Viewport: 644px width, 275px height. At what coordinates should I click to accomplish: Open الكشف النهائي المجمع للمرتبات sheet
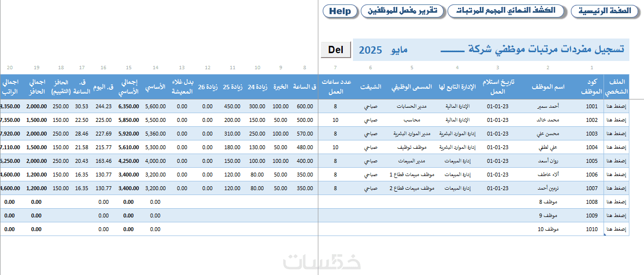(x=507, y=11)
